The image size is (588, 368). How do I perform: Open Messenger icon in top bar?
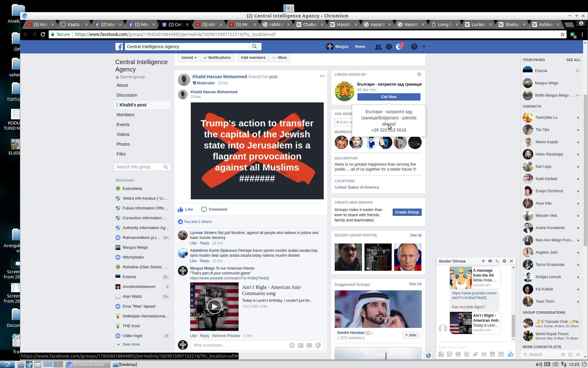(x=389, y=47)
